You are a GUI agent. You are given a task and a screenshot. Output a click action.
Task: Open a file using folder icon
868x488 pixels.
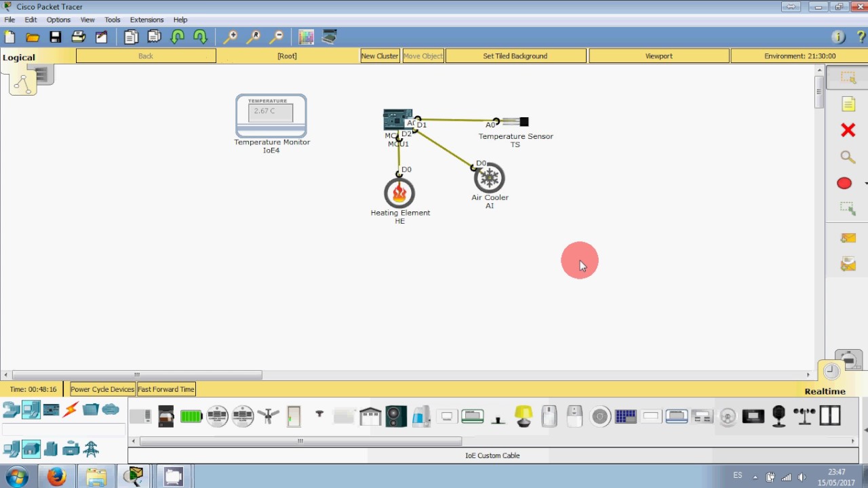pos(33,37)
